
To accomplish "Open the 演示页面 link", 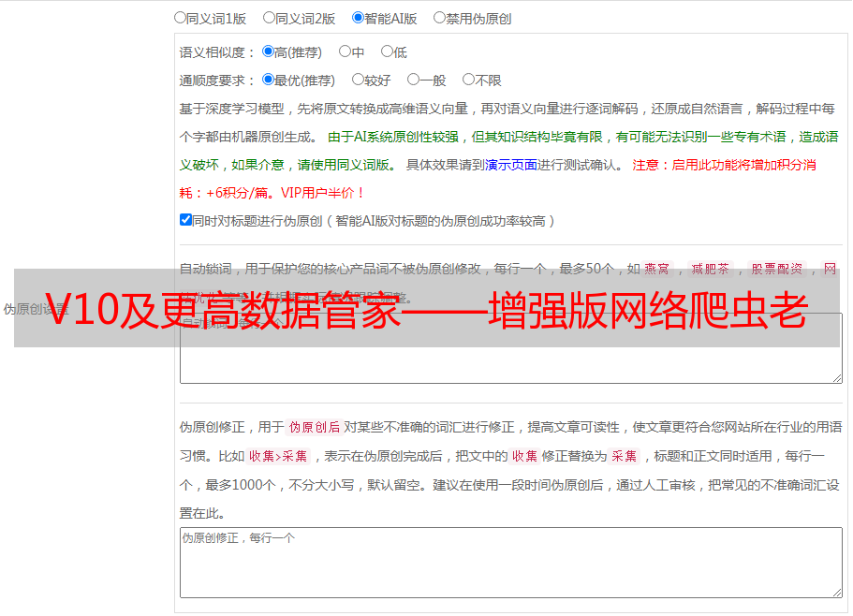I will [511, 165].
